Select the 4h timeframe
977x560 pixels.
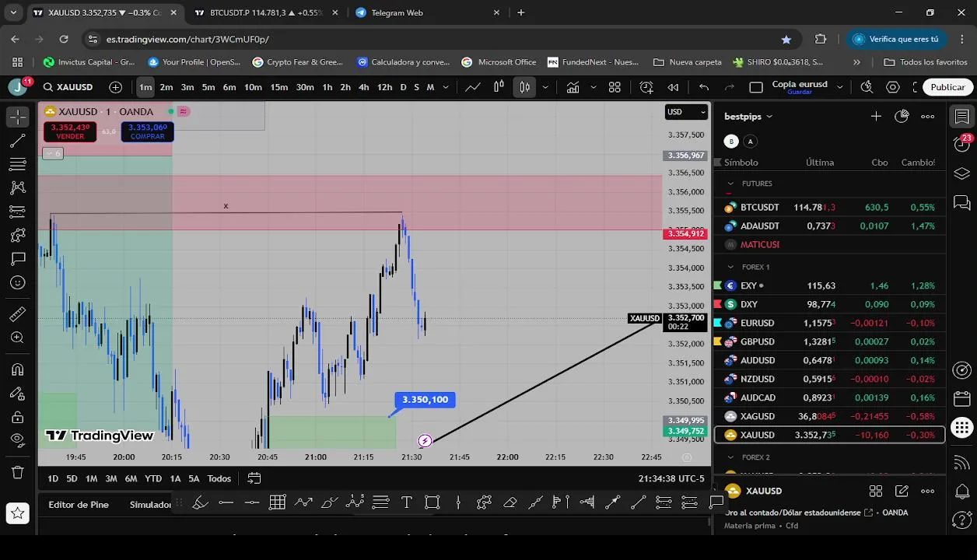pos(363,87)
